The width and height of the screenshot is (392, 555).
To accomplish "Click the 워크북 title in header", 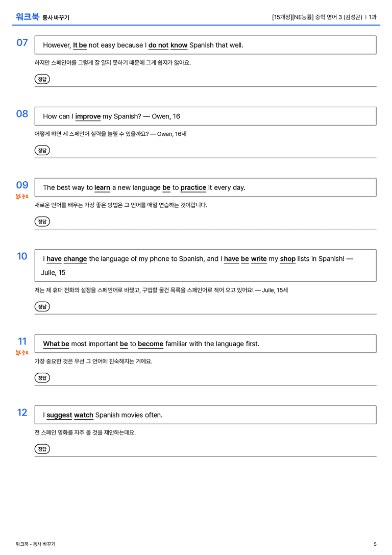I will point(27,17).
